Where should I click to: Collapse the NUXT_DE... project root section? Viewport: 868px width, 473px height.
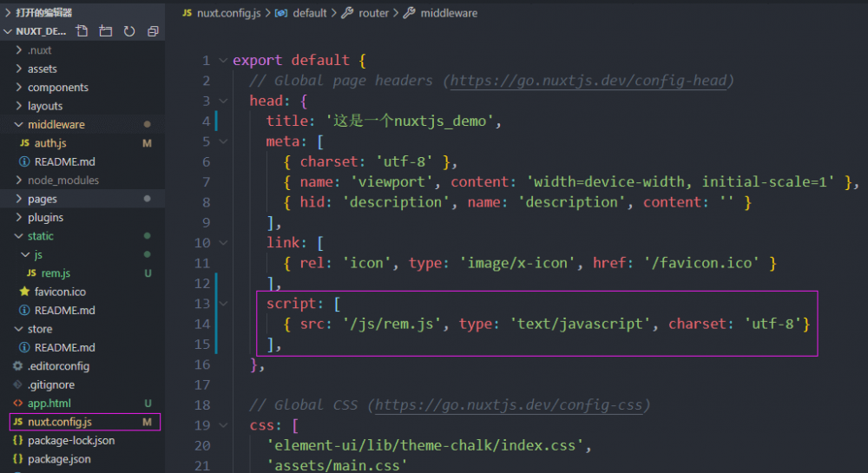[x=8, y=31]
